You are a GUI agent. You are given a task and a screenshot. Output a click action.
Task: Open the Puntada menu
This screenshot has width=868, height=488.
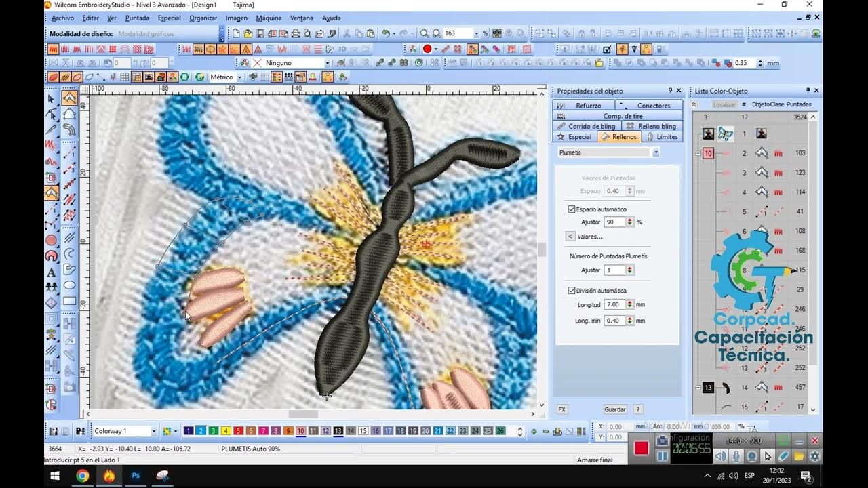pos(138,18)
